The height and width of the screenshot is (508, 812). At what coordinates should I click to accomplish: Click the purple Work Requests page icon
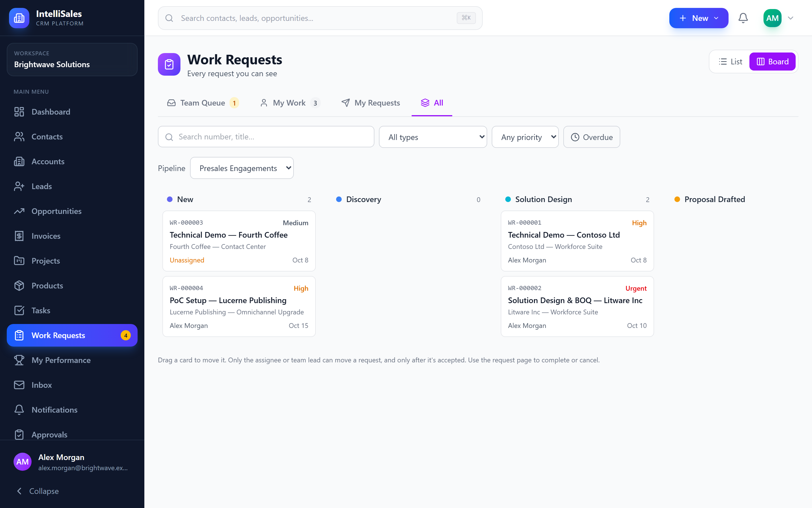tap(169, 64)
